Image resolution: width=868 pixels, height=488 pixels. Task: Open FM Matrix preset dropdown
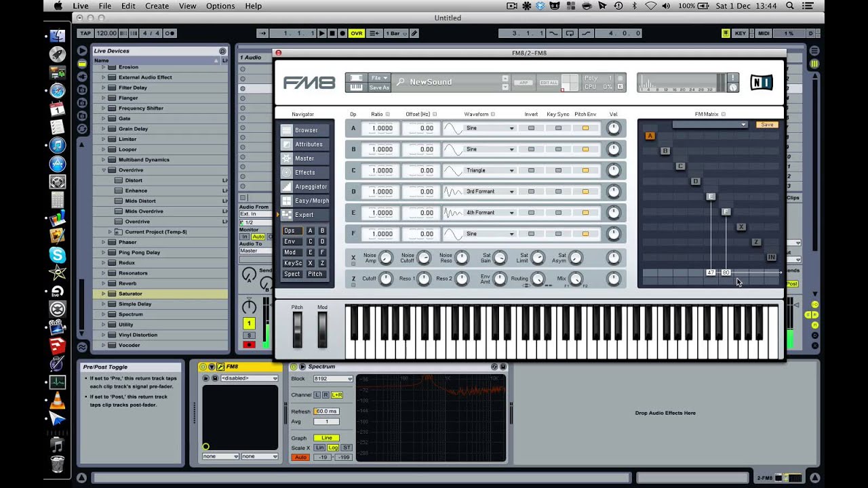click(x=709, y=125)
